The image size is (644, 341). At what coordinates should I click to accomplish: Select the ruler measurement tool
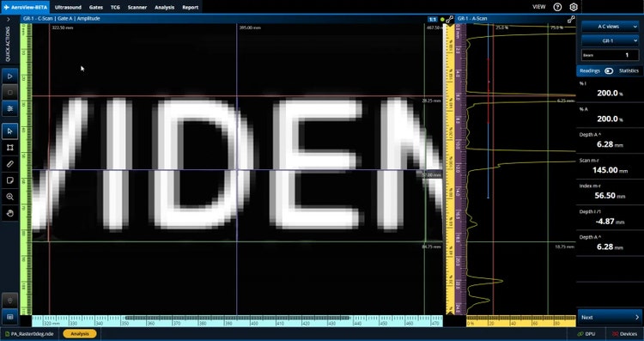[9, 164]
